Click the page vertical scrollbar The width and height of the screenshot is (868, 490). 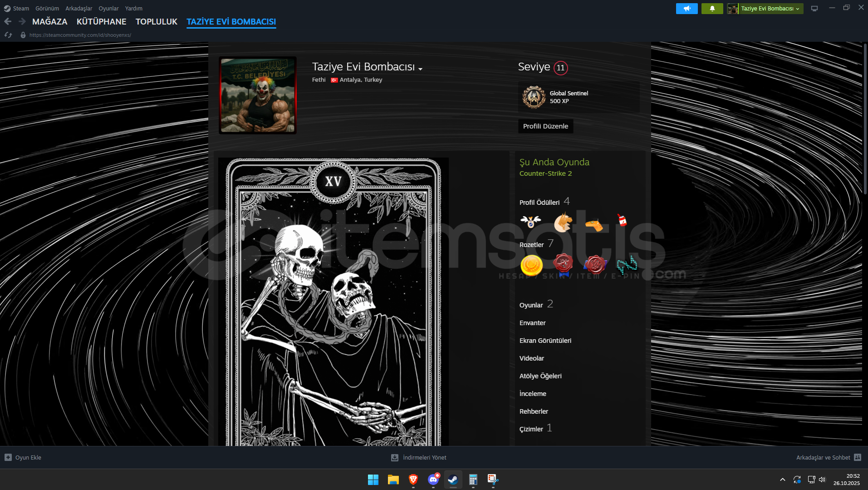pyautogui.click(x=865, y=119)
